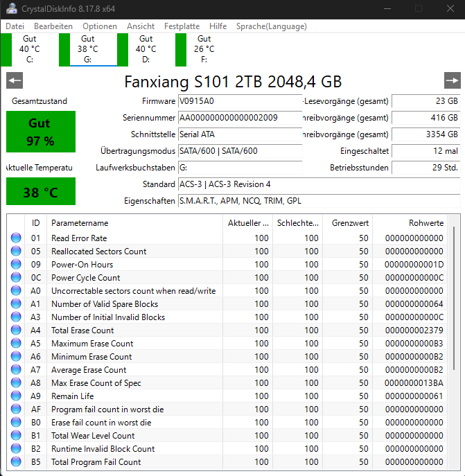Click status orb for Average Erase Count
This screenshot has width=465, height=476.
tap(16, 369)
